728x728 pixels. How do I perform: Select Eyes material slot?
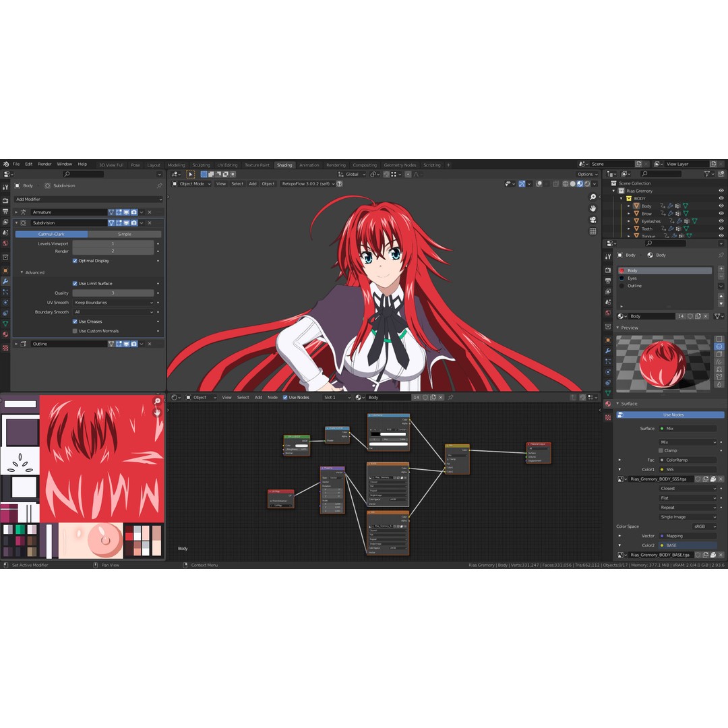[x=665, y=278]
